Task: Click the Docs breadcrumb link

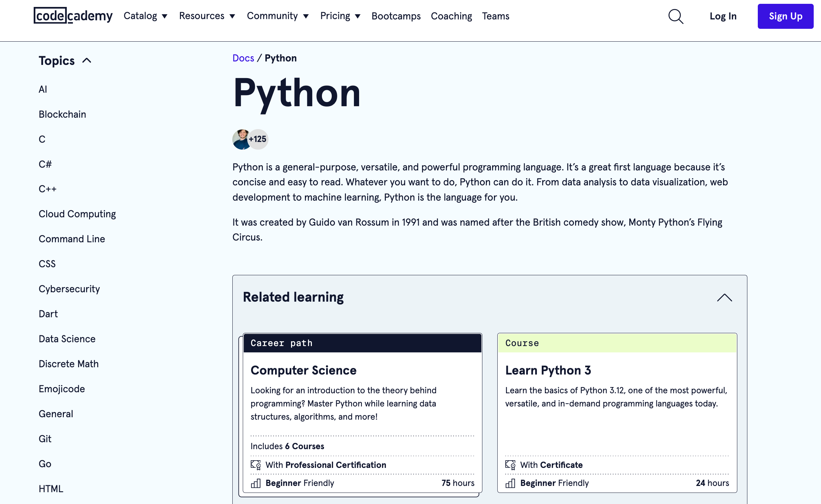Action: 243,58
